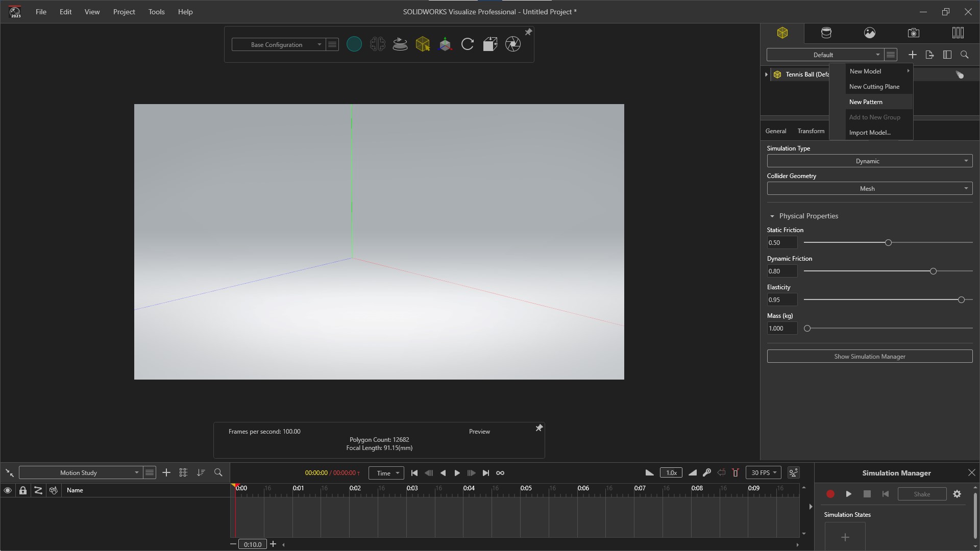Activate the move/transform tool with axis triad
The width and height of the screenshot is (980, 551).
coord(445,44)
